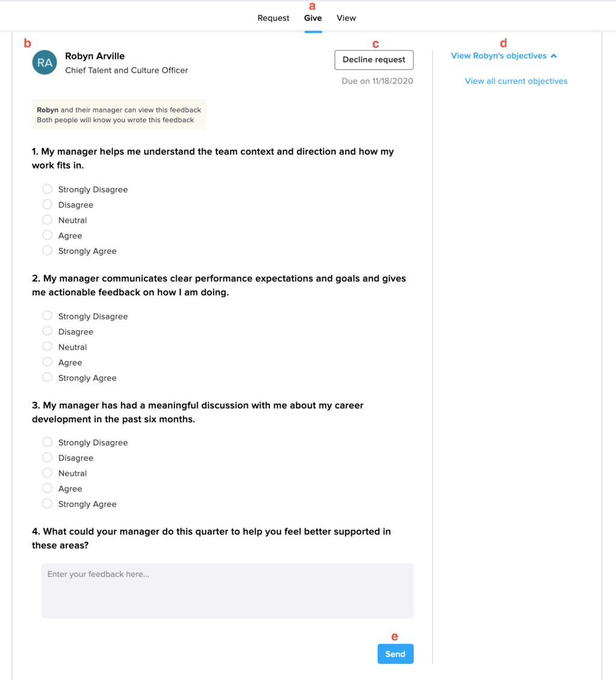Click View Robyn's objectives link
The width and height of the screenshot is (616, 680).
[x=499, y=56]
